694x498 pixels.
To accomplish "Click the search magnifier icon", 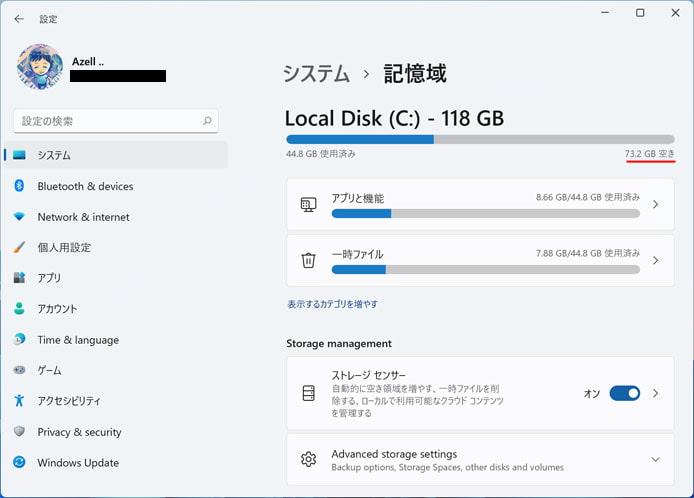I will click(207, 120).
